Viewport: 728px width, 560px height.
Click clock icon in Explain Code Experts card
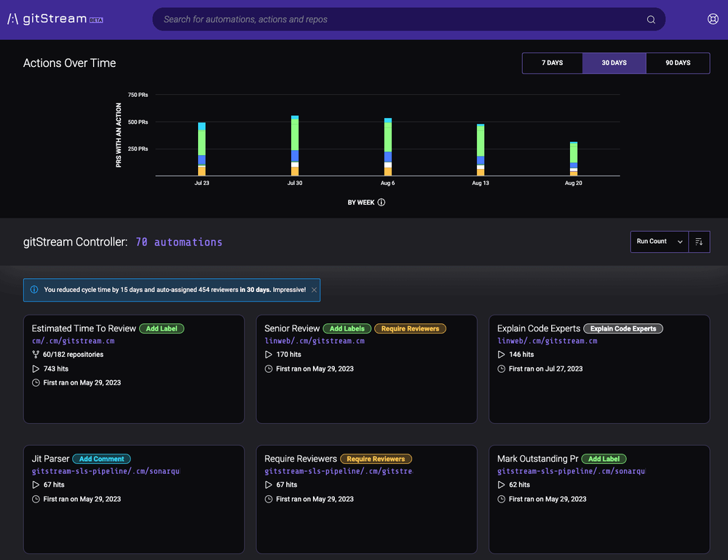coord(501,369)
